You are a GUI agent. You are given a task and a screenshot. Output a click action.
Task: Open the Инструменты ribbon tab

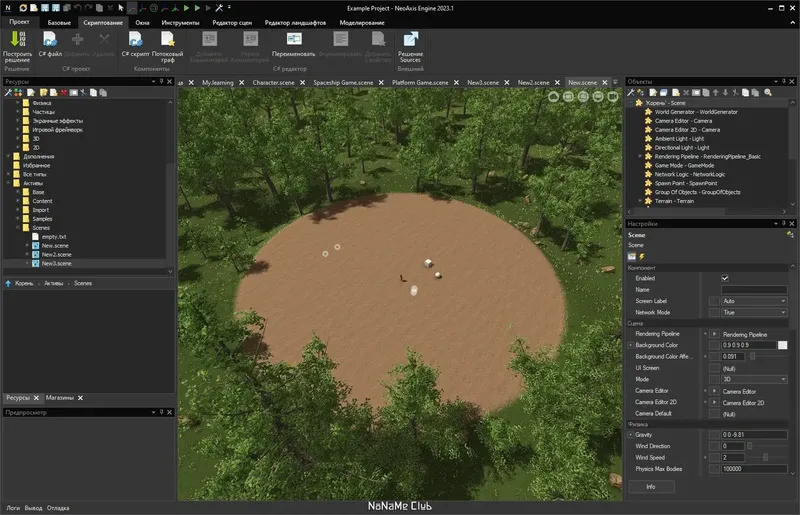pos(180,21)
